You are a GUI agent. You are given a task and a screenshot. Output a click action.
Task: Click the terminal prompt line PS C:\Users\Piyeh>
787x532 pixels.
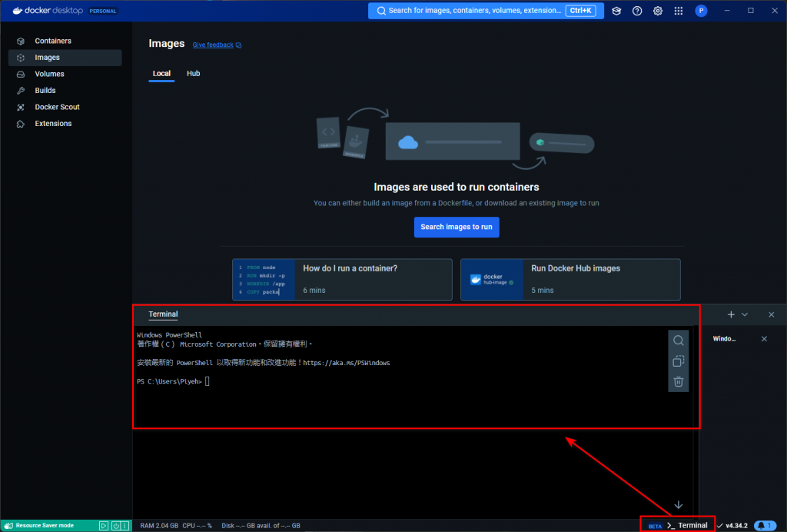tap(169, 381)
